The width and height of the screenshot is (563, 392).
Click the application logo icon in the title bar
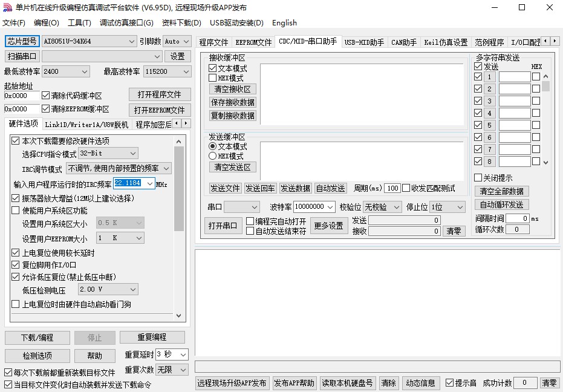coord(8,8)
